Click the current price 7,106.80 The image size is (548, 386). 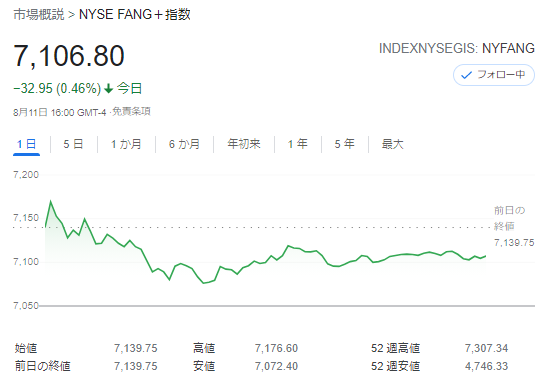click(69, 56)
